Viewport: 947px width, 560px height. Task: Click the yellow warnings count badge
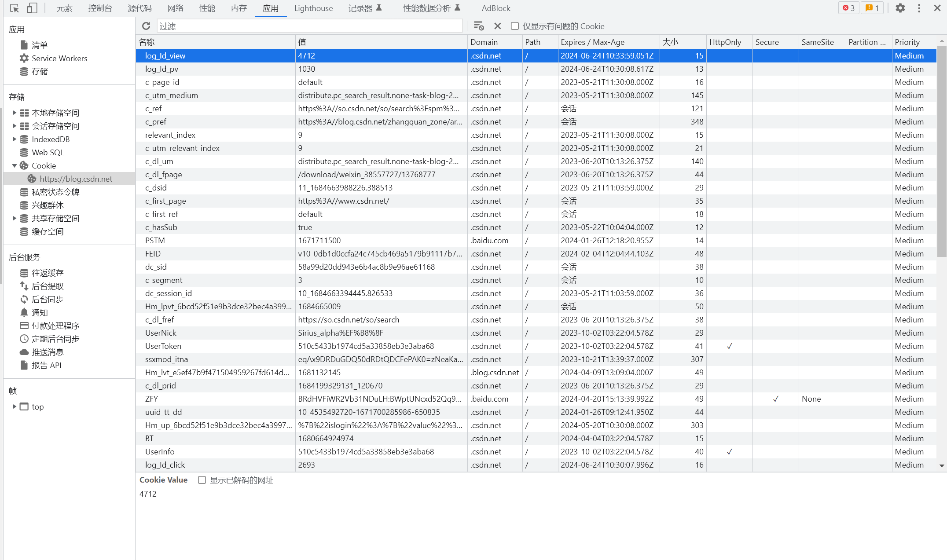(x=872, y=8)
